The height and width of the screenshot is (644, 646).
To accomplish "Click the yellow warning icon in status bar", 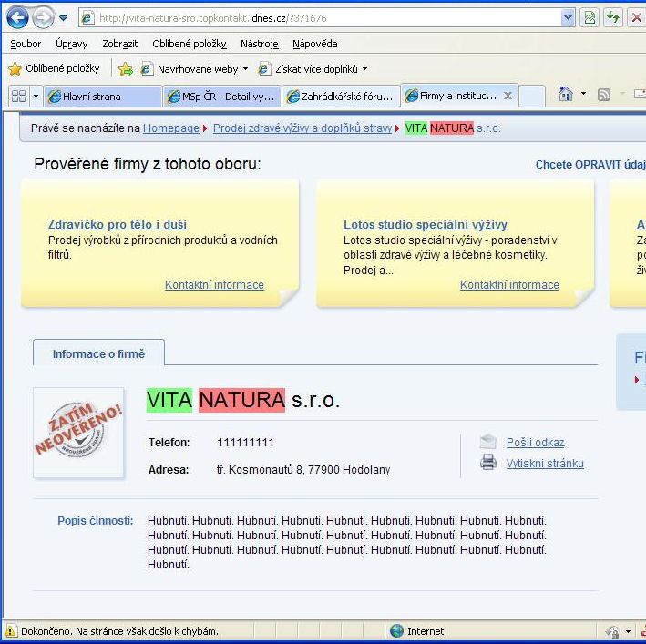I will 11,630.
